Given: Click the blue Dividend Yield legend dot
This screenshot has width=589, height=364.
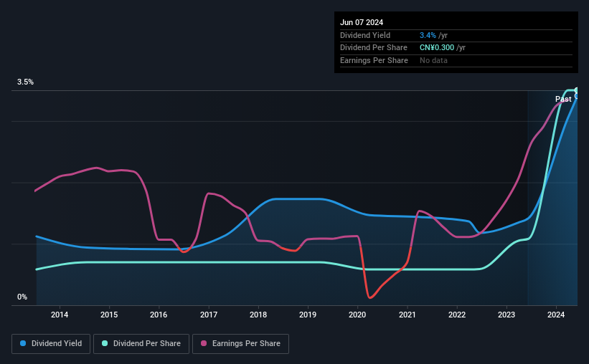Looking at the screenshot, I should click(24, 344).
